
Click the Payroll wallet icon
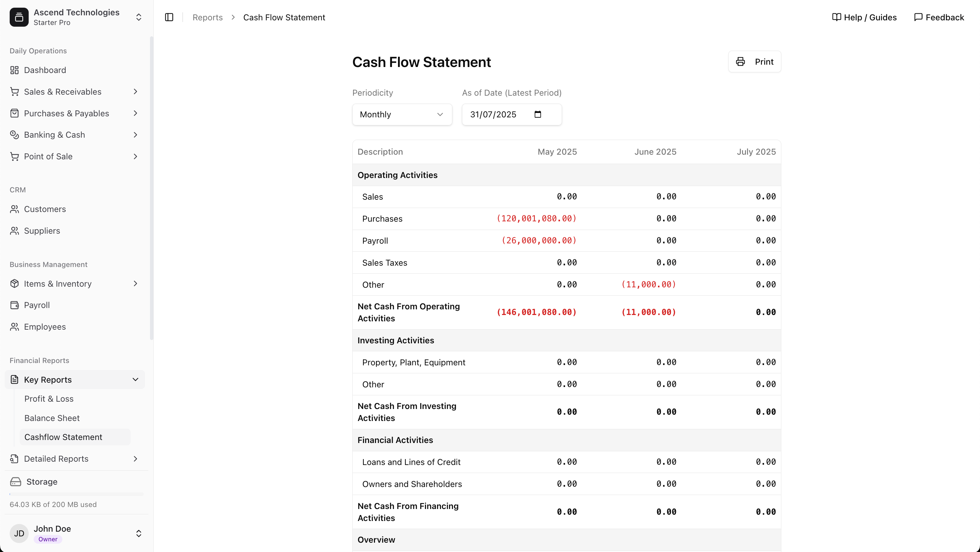pos(14,305)
